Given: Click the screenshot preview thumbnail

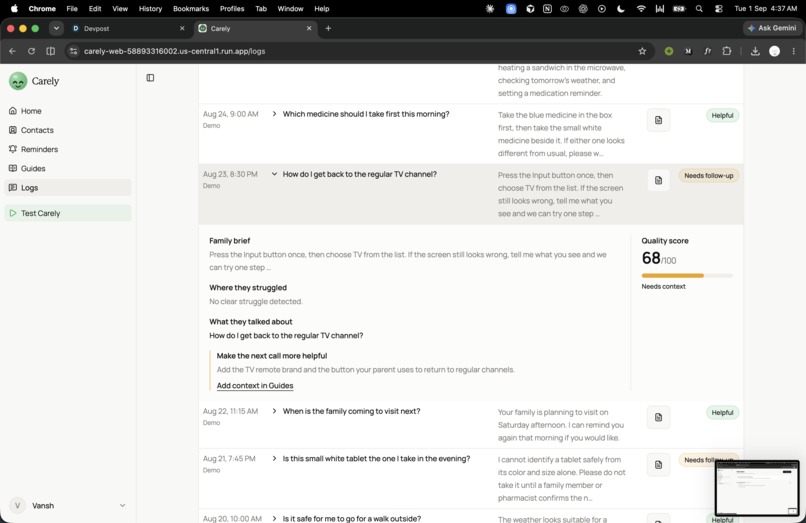Looking at the screenshot, I should coord(757,488).
